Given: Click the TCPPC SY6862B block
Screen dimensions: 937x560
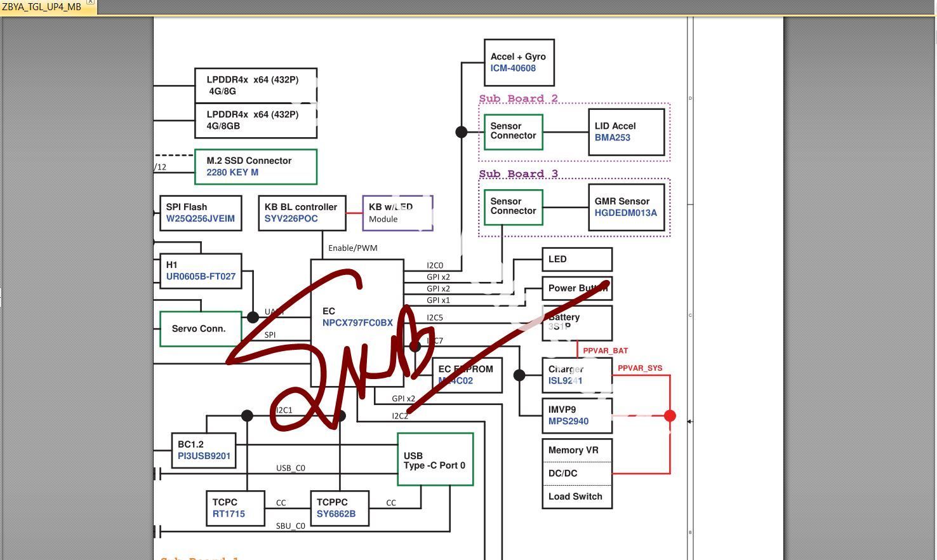Looking at the screenshot, I should tap(340, 508).
